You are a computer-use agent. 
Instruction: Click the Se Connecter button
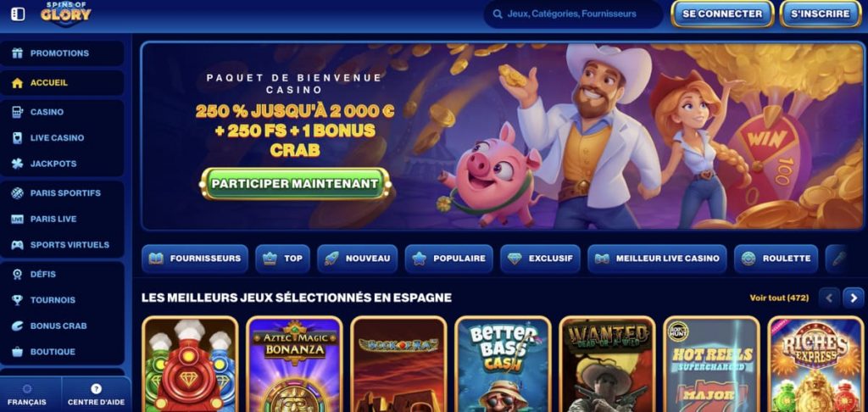722,14
